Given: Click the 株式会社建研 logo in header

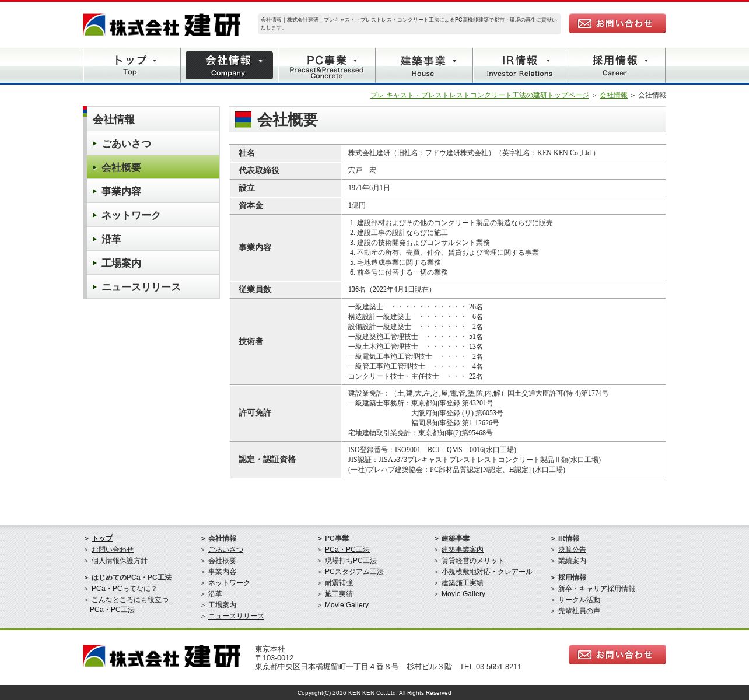Looking at the screenshot, I should tap(162, 25).
